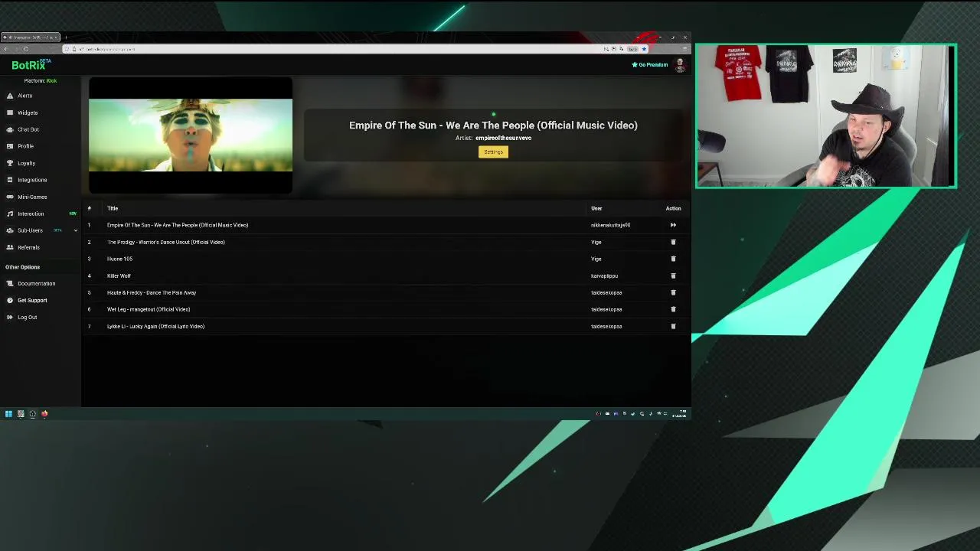The width and height of the screenshot is (980, 551).
Task: Click Lykke Li - Lucky Again title
Action: [x=155, y=326]
